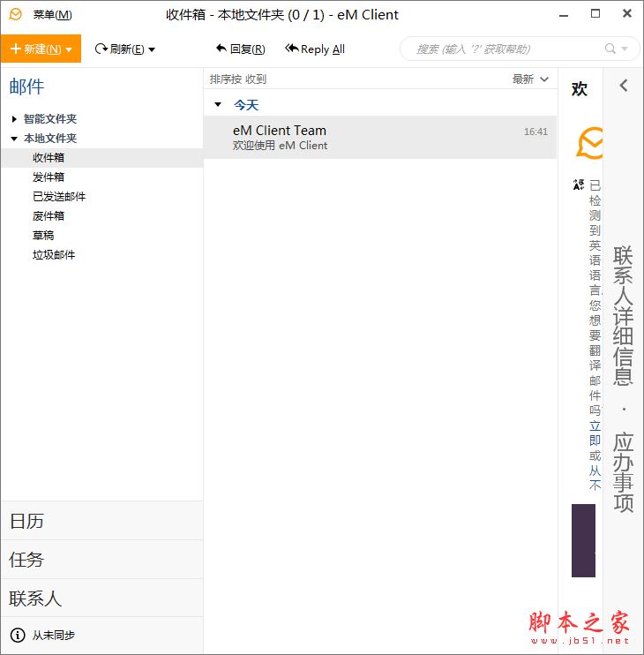
Task: Open the eM Client Team welcome email
Action: [379, 138]
